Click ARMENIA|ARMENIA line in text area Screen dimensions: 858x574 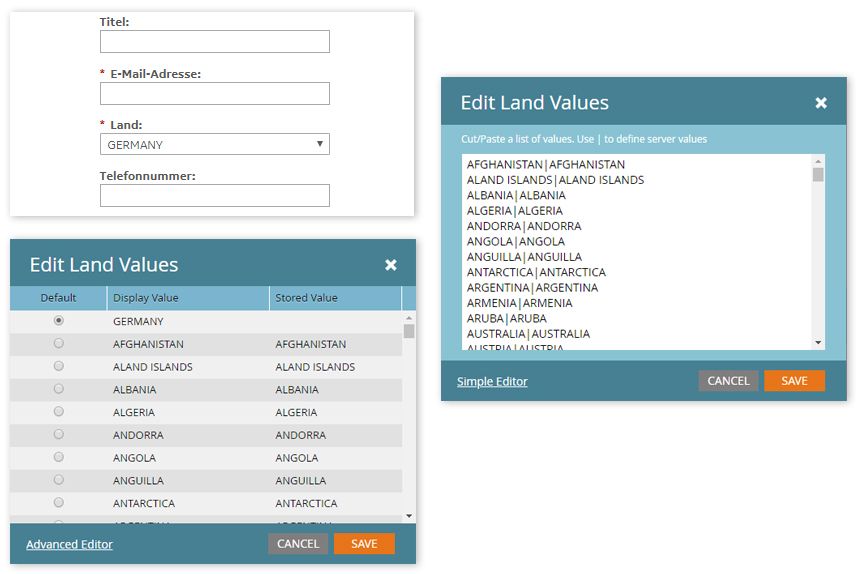coord(519,302)
